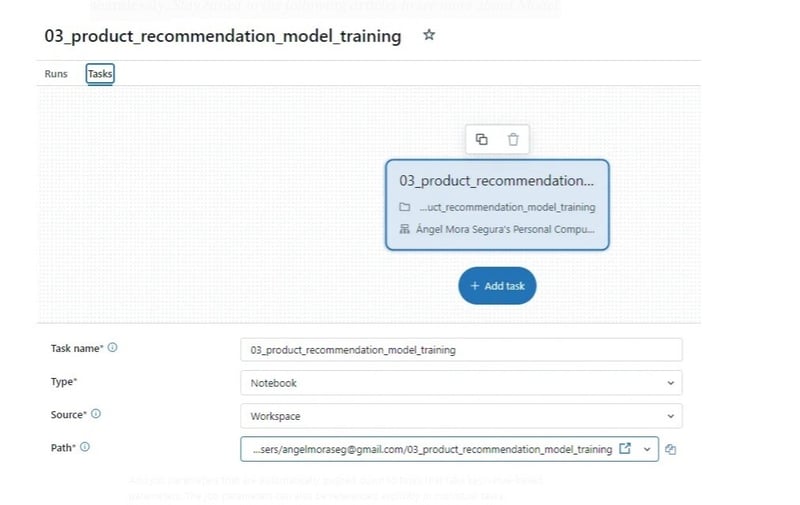Open the notebook path in a new tab
The height and width of the screenshot is (505, 800).
point(626,449)
